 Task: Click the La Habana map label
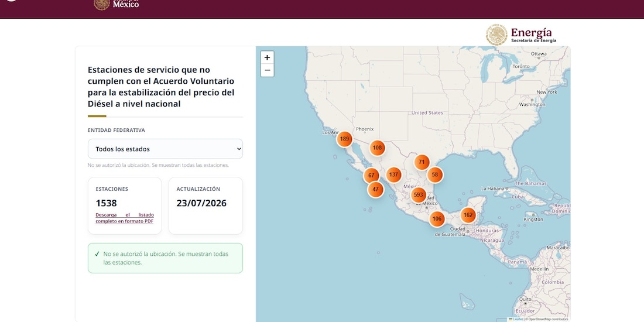[492, 189]
